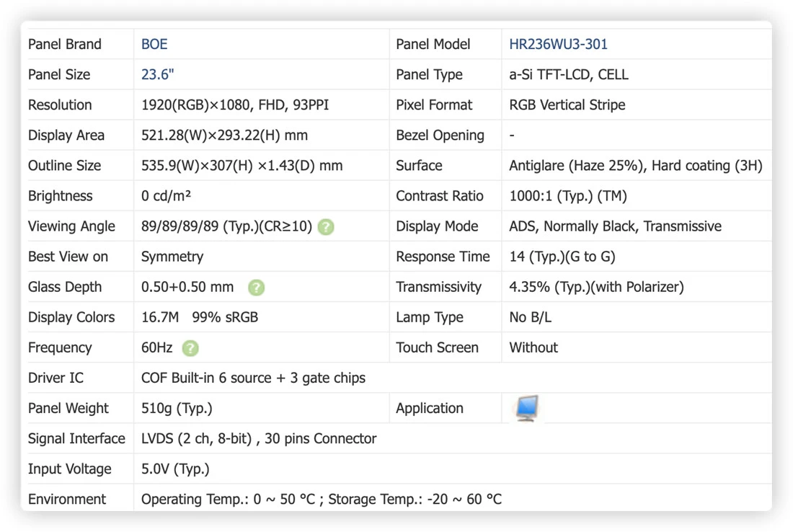Select the Display Mode label
This screenshot has width=793, height=532.
(x=437, y=226)
